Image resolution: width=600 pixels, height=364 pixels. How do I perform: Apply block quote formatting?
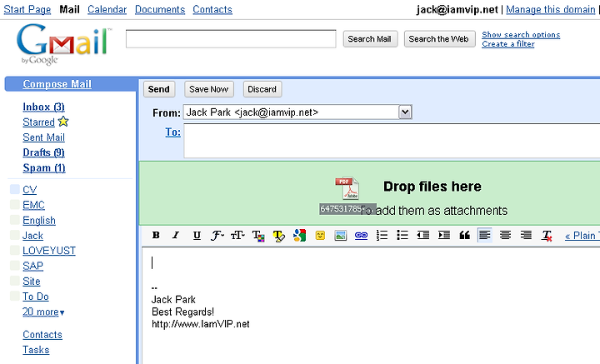[464, 235]
